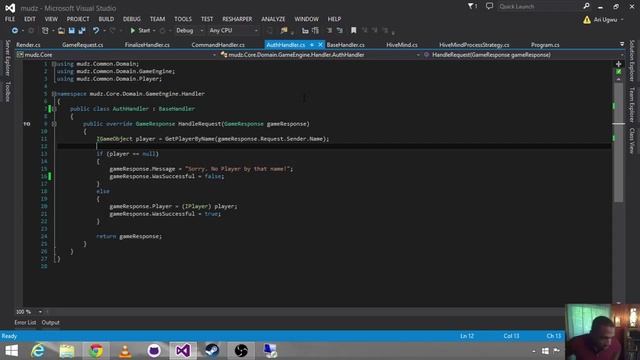Open the Solution Explorer side tab
Screen dimensions: 640x360
(x=632, y=60)
